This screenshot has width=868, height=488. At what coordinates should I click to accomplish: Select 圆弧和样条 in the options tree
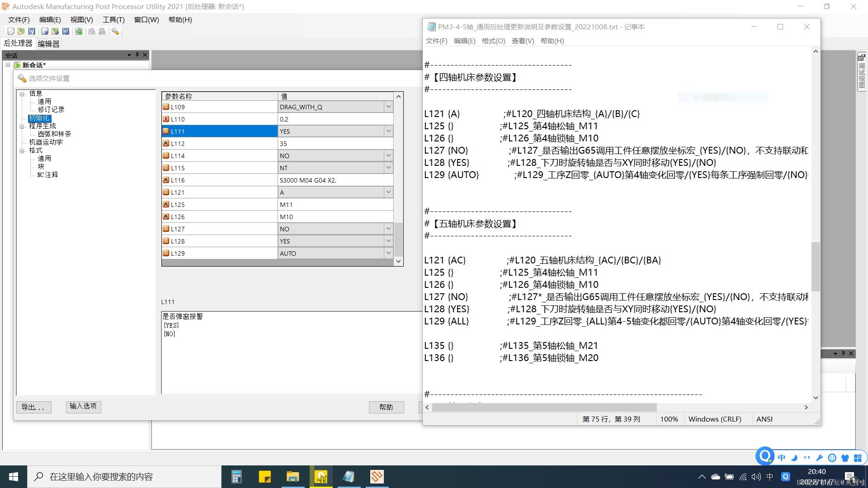54,134
